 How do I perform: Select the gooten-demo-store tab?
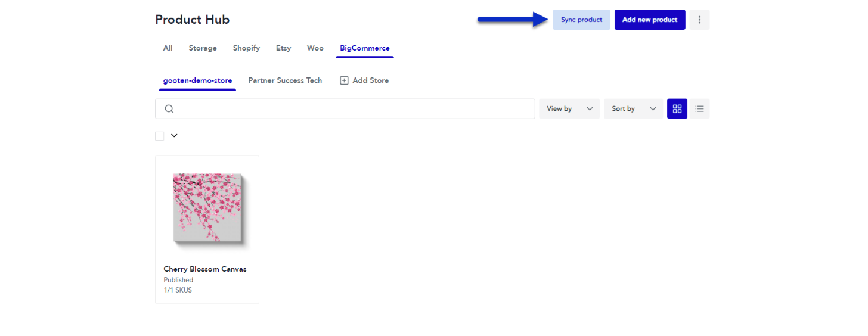pos(197,80)
